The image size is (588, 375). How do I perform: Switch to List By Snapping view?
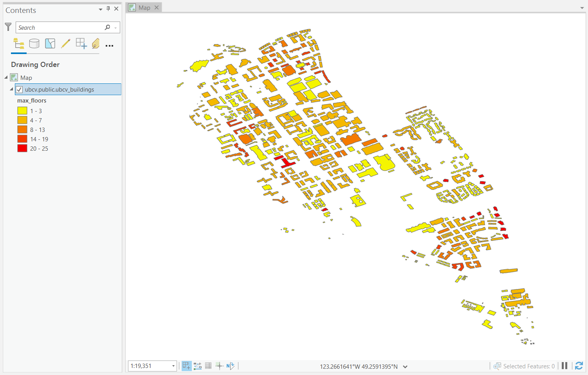[x=81, y=43]
